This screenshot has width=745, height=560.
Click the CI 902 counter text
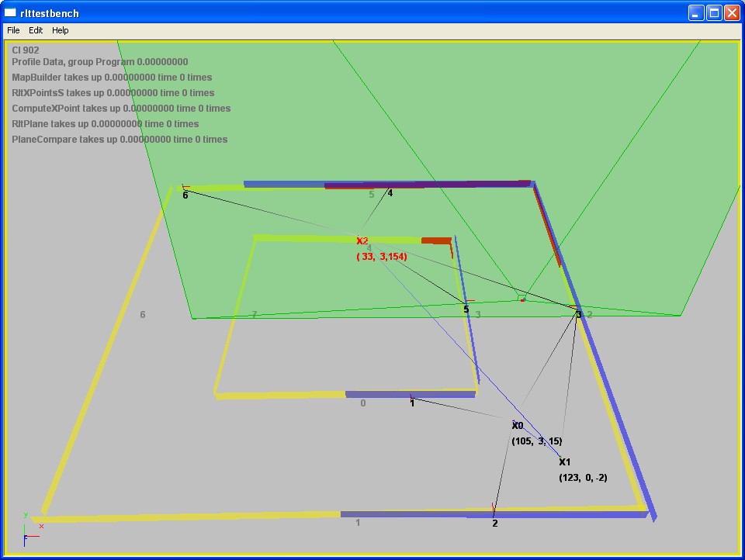pyautogui.click(x=26, y=50)
